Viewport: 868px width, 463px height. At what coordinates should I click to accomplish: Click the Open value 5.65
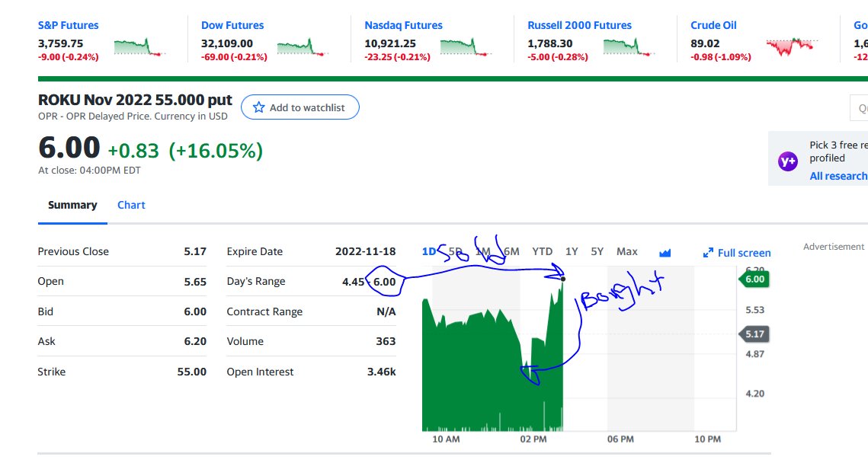coord(195,282)
